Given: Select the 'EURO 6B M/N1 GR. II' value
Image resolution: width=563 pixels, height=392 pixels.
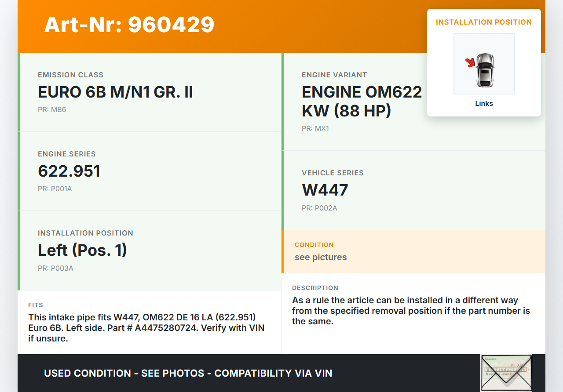Looking at the screenshot, I should coord(115,92).
